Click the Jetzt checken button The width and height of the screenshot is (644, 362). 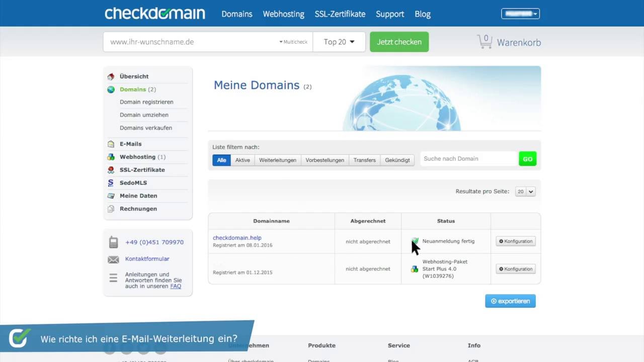pos(399,42)
